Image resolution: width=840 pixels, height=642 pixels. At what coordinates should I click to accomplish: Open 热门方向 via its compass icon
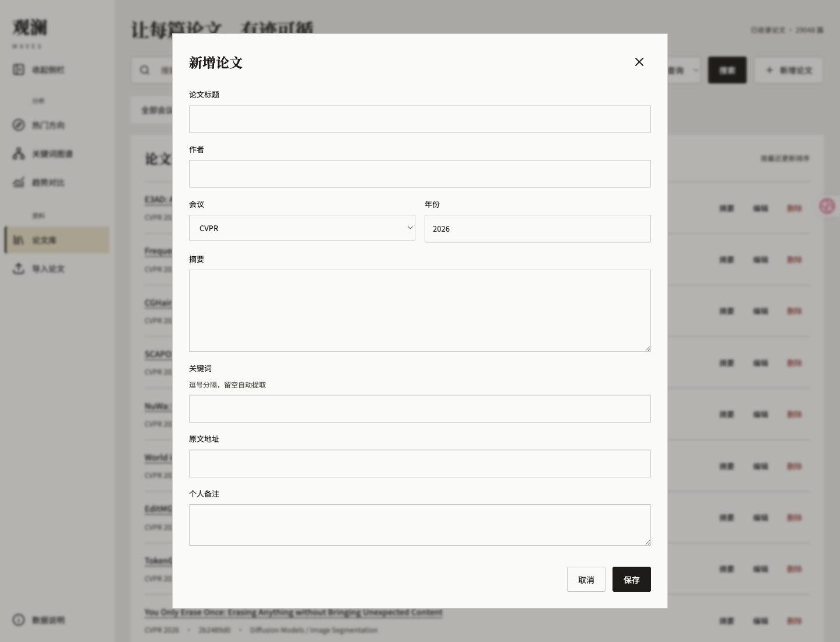point(19,125)
